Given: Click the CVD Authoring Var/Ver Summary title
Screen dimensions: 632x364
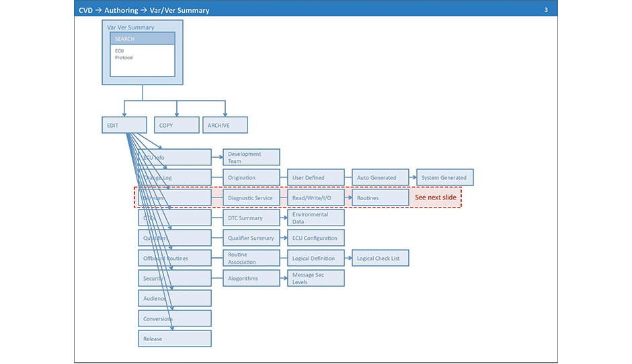Looking at the screenshot, I should click(x=144, y=10).
